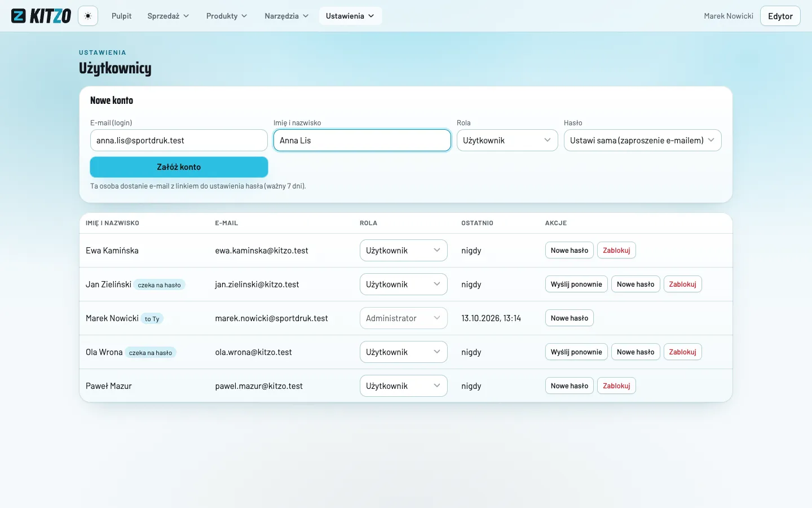Image resolution: width=812 pixels, height=508 pixels.
Task: Change role dropdown for Jan Zieliński
Action: [x=403, y=284]
